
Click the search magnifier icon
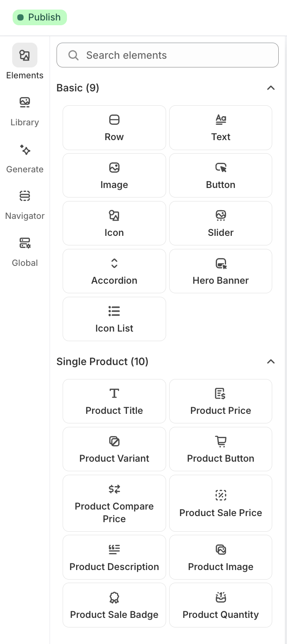[x=73, y=55]
